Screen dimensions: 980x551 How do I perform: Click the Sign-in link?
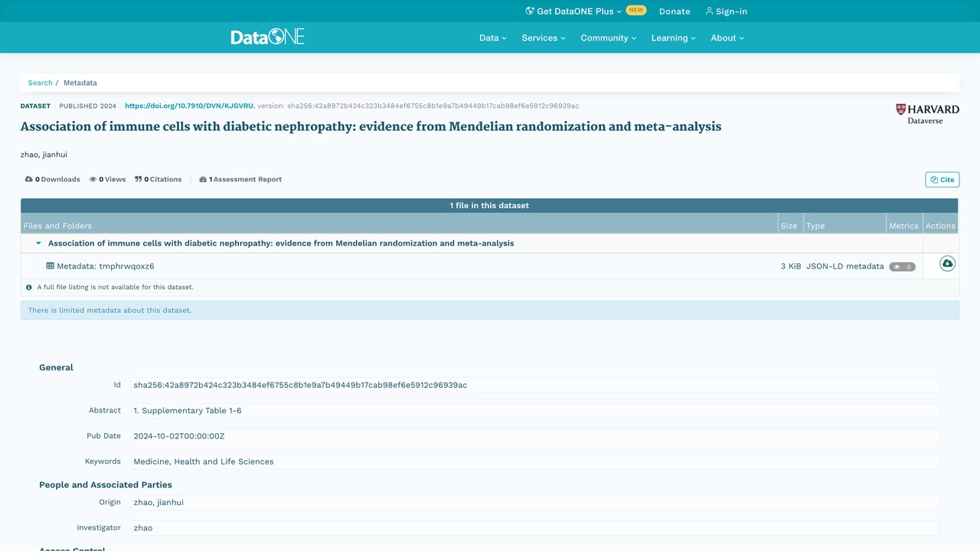point(726,11)
